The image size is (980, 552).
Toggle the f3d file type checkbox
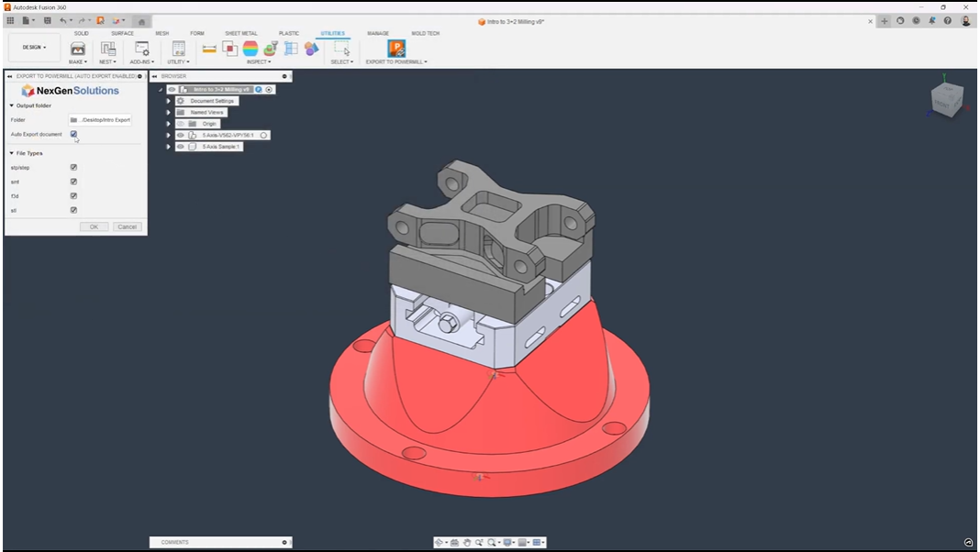[x=73, y=196]
